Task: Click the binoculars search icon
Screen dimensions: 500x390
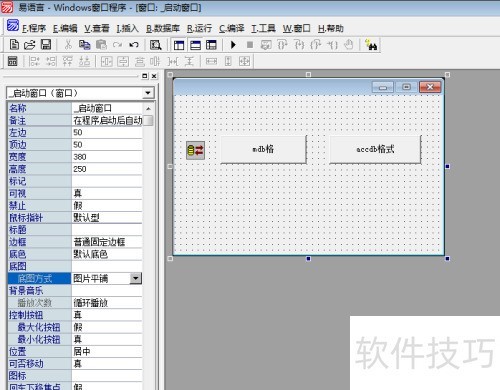Action: coord(371,45)
